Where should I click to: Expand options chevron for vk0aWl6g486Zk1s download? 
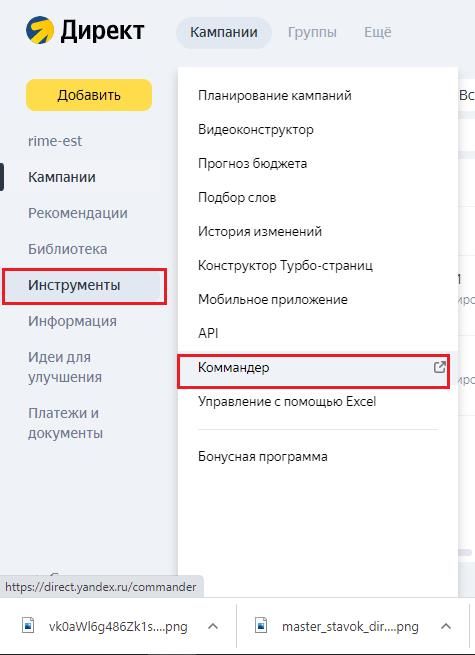click(x=213, y=626)
